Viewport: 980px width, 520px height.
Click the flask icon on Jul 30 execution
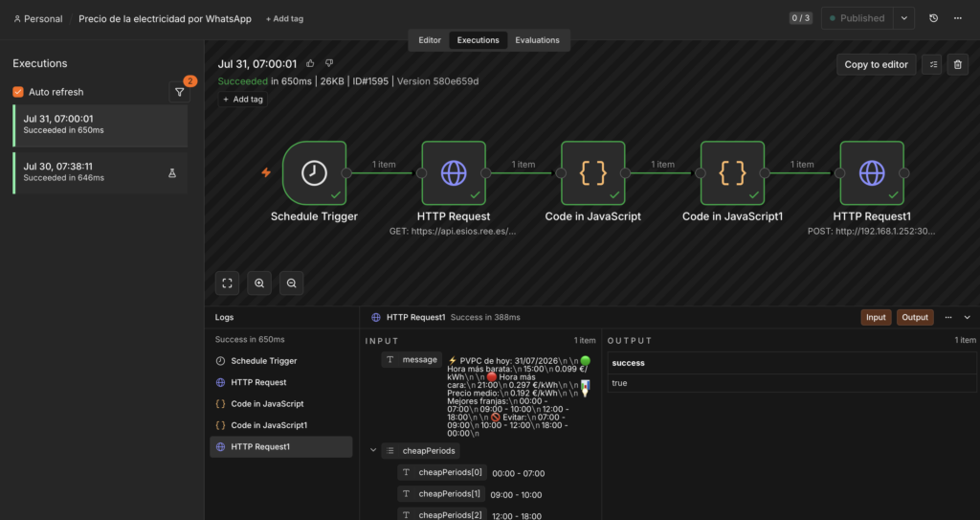(172, 172)
